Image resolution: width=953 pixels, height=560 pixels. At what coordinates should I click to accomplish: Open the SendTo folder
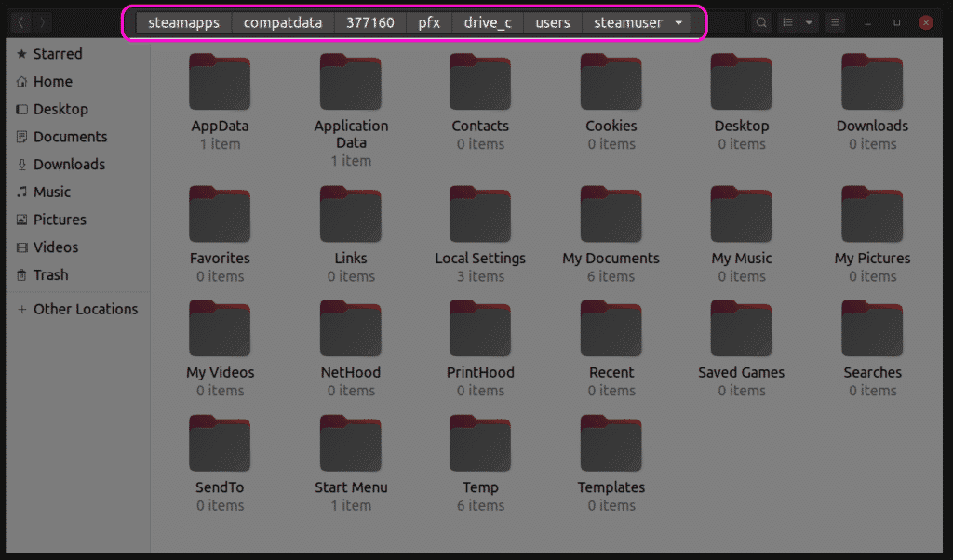220,444
